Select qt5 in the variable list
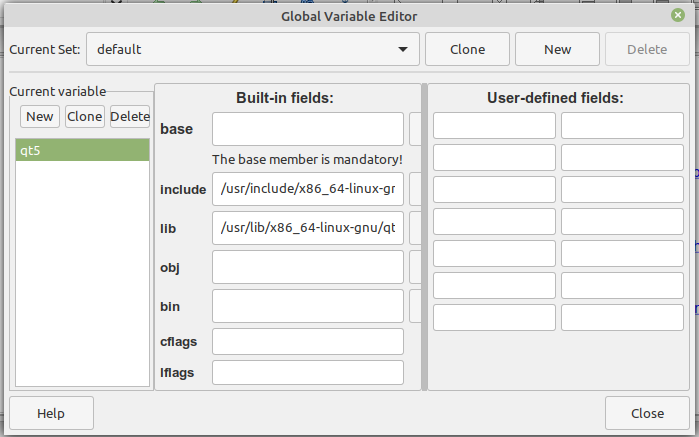Viewport: 699px width, 437px height. [x=82, y=150]
